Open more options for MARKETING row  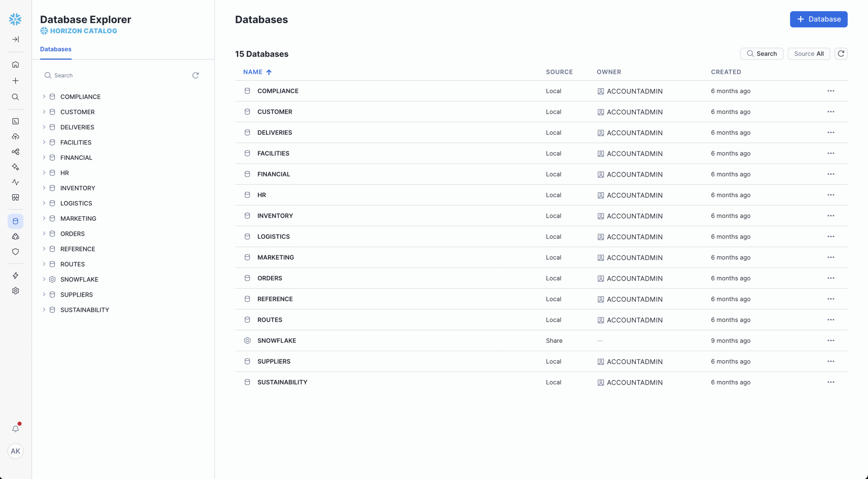click(x=831, y=257)
